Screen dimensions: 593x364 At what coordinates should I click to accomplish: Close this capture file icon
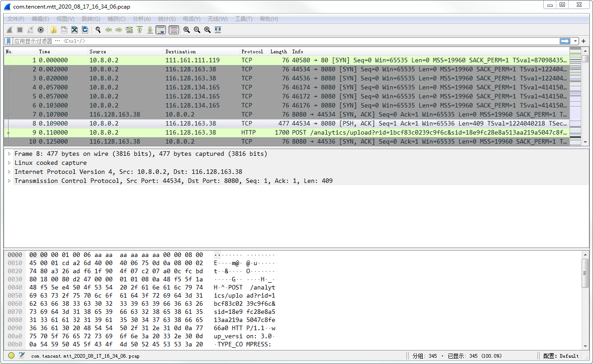(75, 30)
